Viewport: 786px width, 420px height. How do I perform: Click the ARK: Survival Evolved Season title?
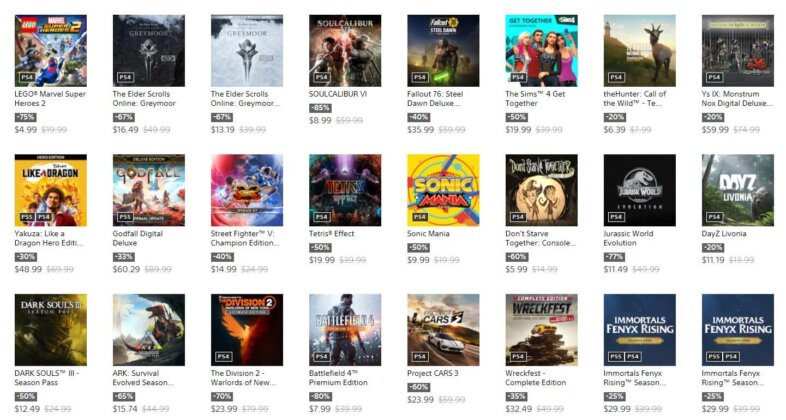[x=143, y=378]
